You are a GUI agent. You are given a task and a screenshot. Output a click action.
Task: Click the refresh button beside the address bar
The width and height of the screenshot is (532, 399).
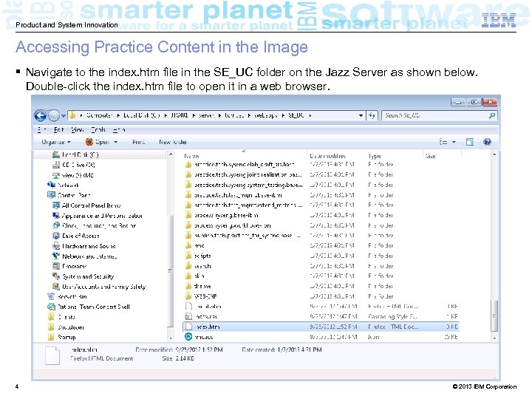click(372, 115)
